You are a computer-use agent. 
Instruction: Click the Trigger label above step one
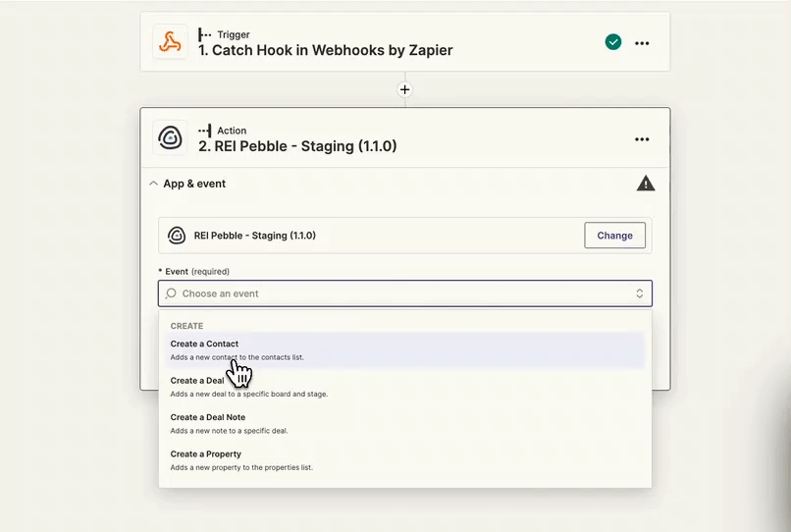[233, 34]
